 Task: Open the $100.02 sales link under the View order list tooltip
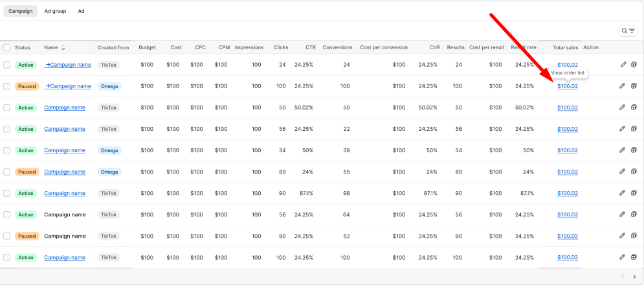(x=568, y=86)
